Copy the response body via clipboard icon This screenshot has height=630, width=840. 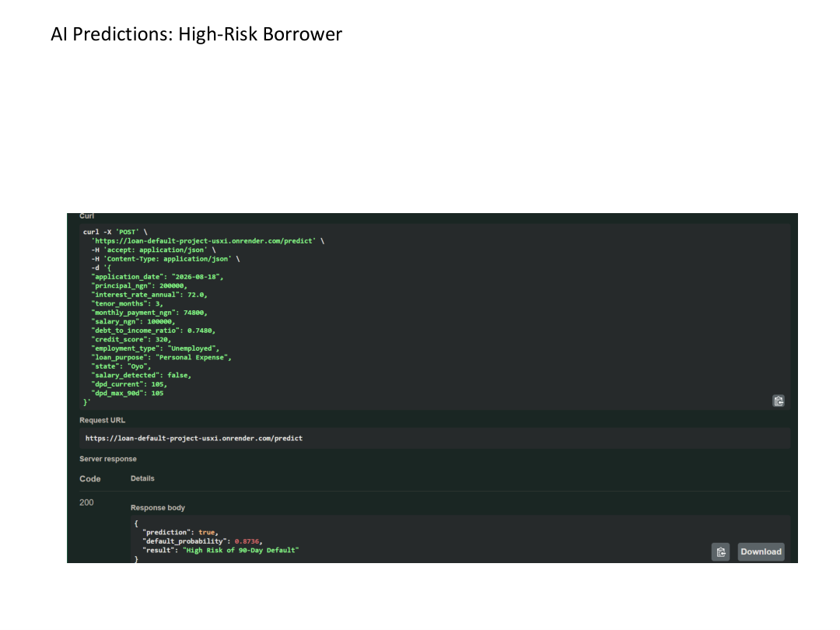pyautogui.click(x=720, y=551)
